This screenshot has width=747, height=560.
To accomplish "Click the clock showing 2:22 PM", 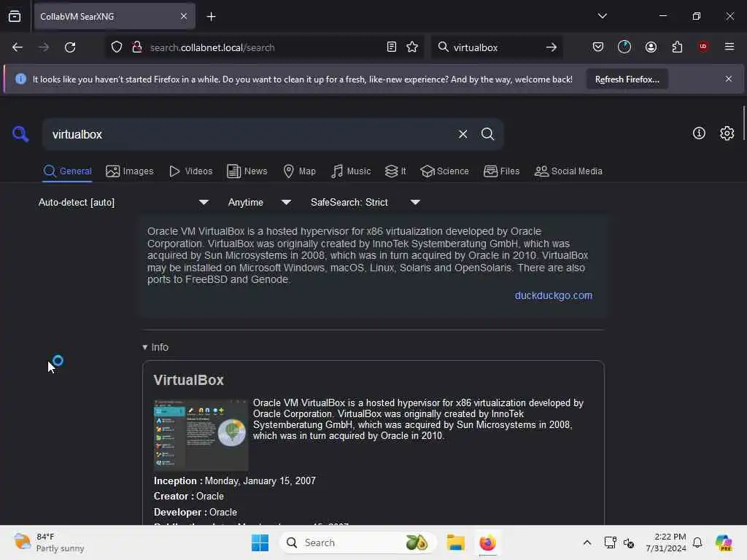I will (665, 542).
